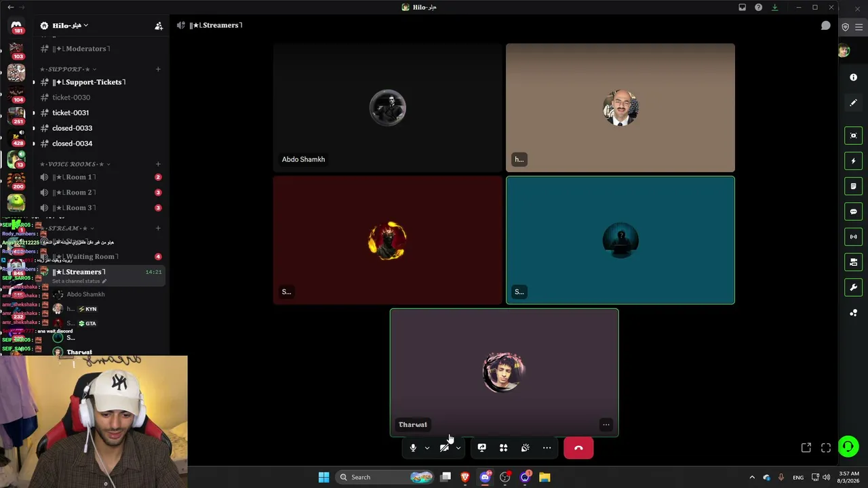Turn on the camera
The width and height of the screenshot is (868, 488).
(444, 448)
